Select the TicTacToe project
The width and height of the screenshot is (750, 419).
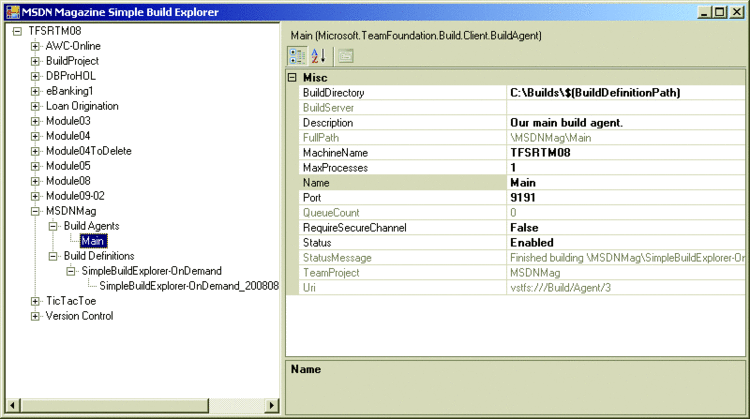click(71, 301)
